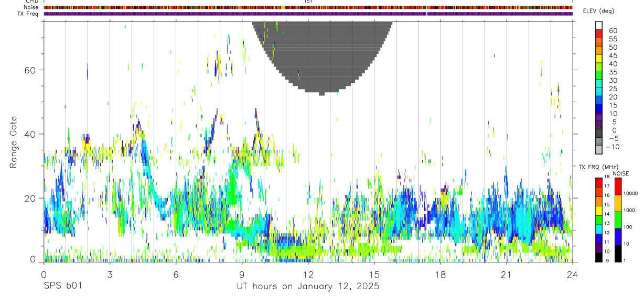Screen dimensions: 644x297
Task: Click the green segment of NOISE color bar
Action: click(x=618, y=220)
